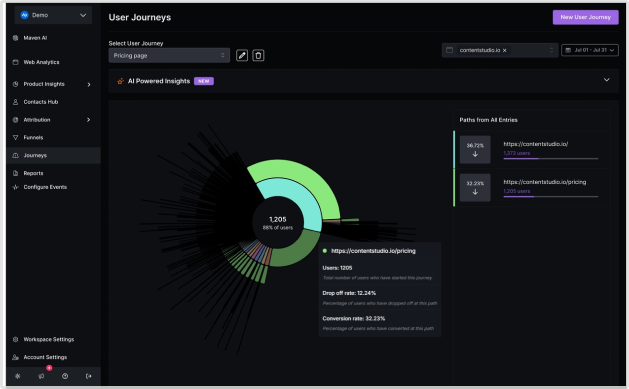Image resolution: width=629 pixels, height=389 pixels.
Task: Open the help question icon
Action: (x=65, y=376)
